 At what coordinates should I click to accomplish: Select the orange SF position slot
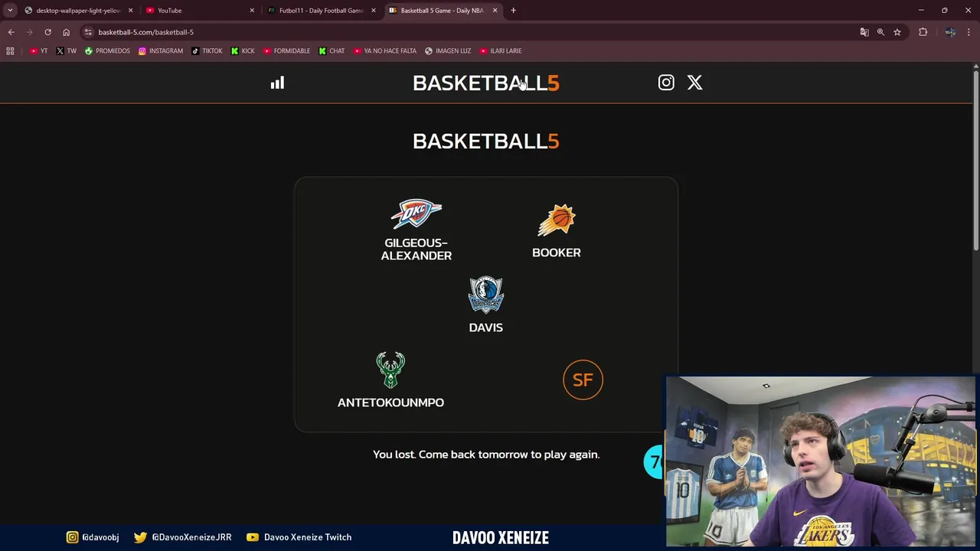[583, 380]
